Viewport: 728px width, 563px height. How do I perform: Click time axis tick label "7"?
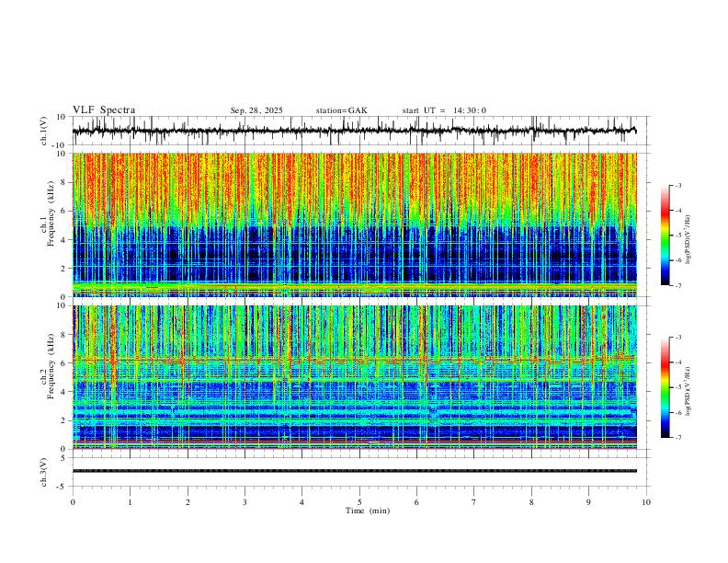coord(474,502)
